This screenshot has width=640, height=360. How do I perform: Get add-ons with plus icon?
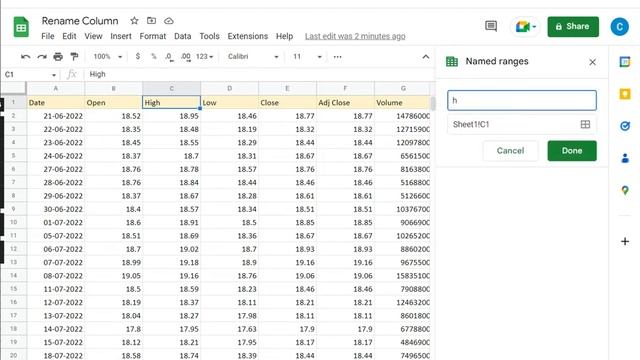(624, 241)
